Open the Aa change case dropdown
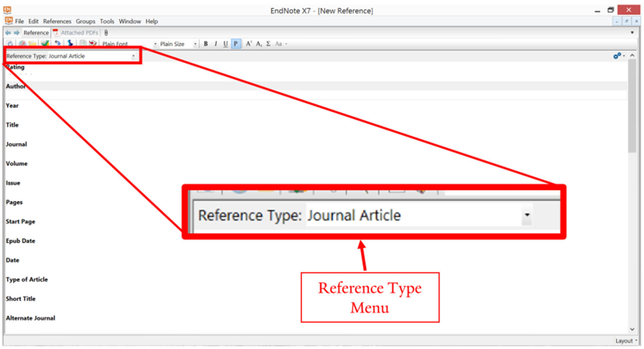 point(281,44)
